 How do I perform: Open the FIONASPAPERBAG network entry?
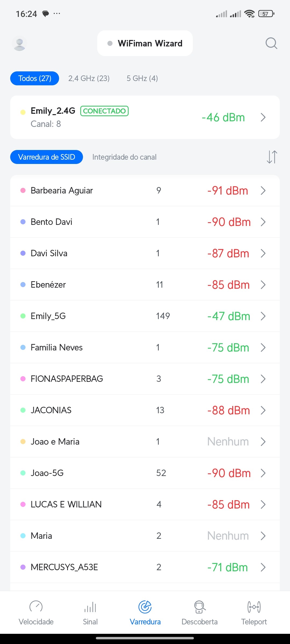point(67,379)
